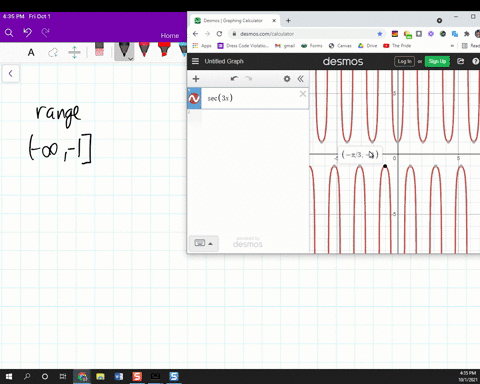Screen dimensions: 480x384
Task: Switch to Chrome on the taskbar
Action: (82, 377)
